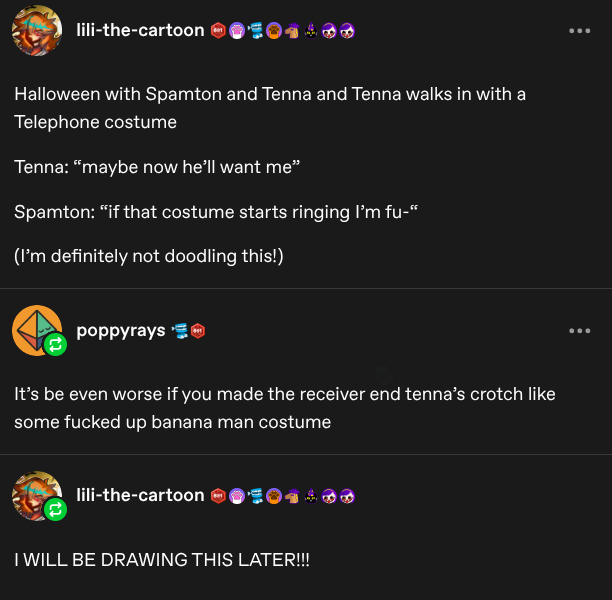Image resolution: width=612 pixels, height=600 pixels.
Task: Click the "I WILL BE DRAWING THIS LATER!!!" text
Action: 162,560
